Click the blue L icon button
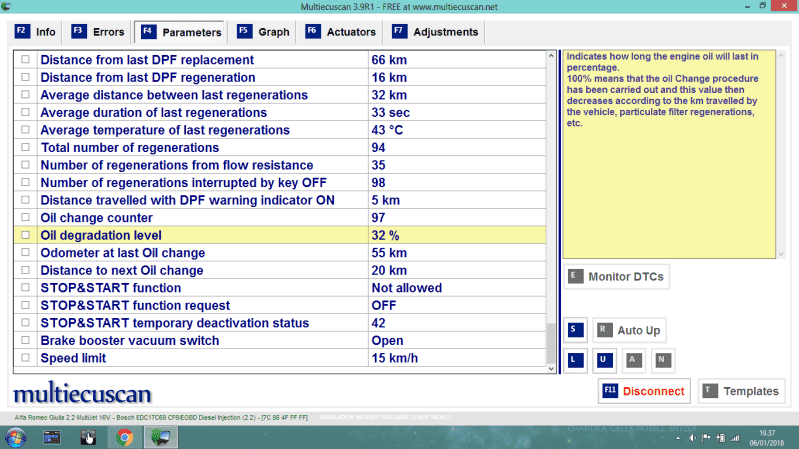This screenshot has height=449, width=799. point(575,360)
